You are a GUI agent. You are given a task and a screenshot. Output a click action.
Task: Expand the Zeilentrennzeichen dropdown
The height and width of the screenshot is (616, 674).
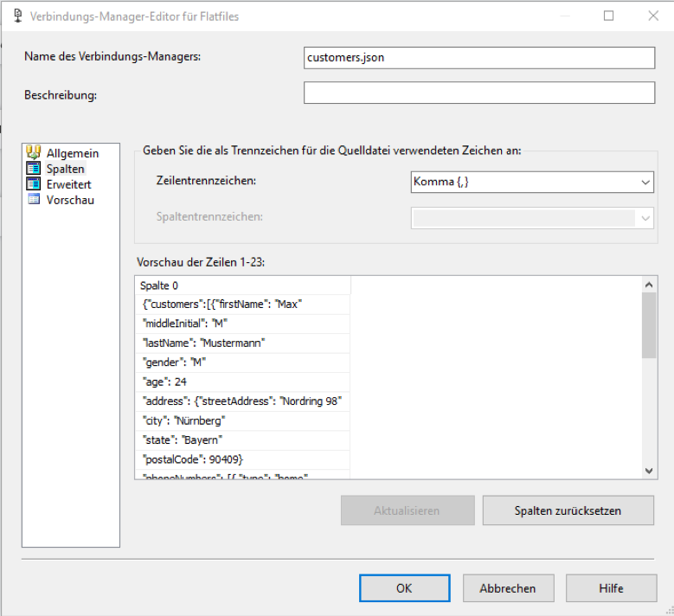(x=645, y=183)
